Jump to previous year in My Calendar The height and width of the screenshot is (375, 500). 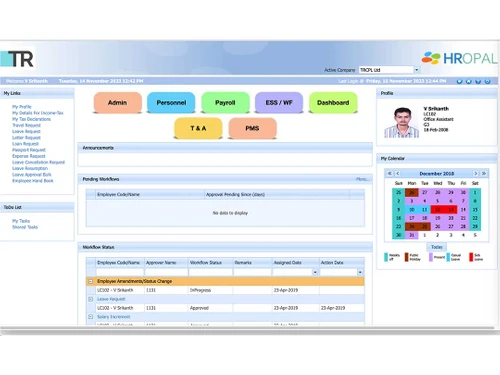pyautogui.click(x=389, y=173)
